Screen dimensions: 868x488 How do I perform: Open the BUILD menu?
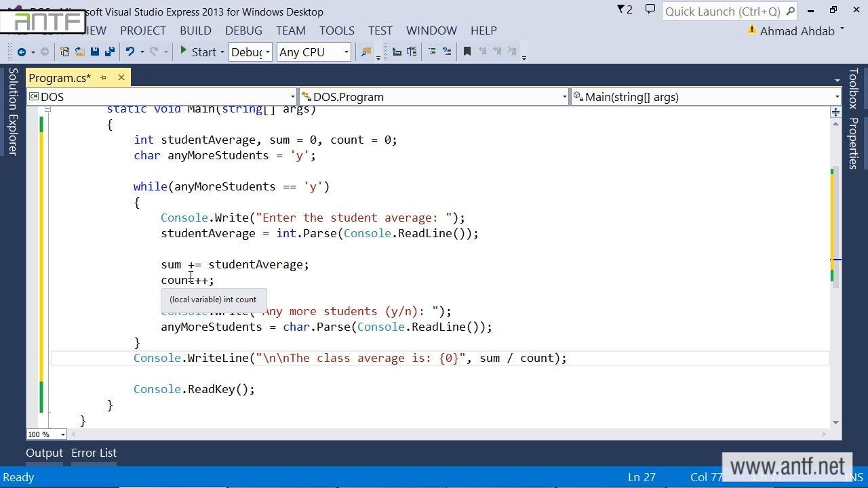195,30
